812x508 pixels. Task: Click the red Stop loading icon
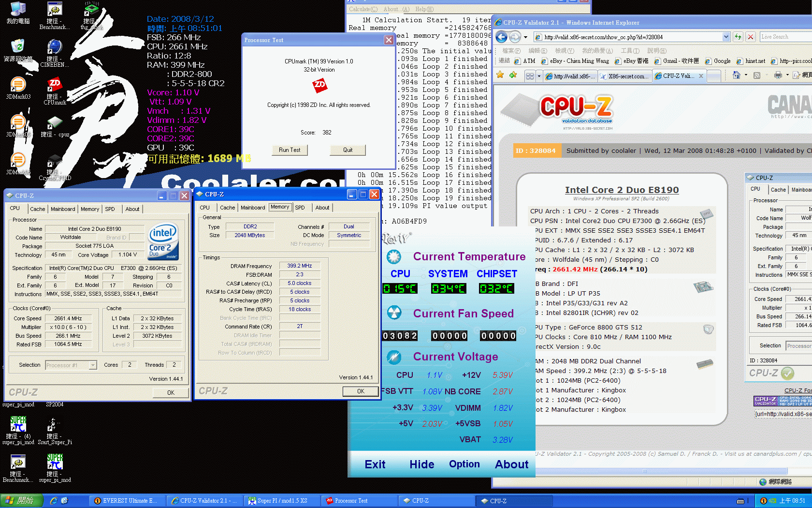pyautogui.click(x=751, y=37)
